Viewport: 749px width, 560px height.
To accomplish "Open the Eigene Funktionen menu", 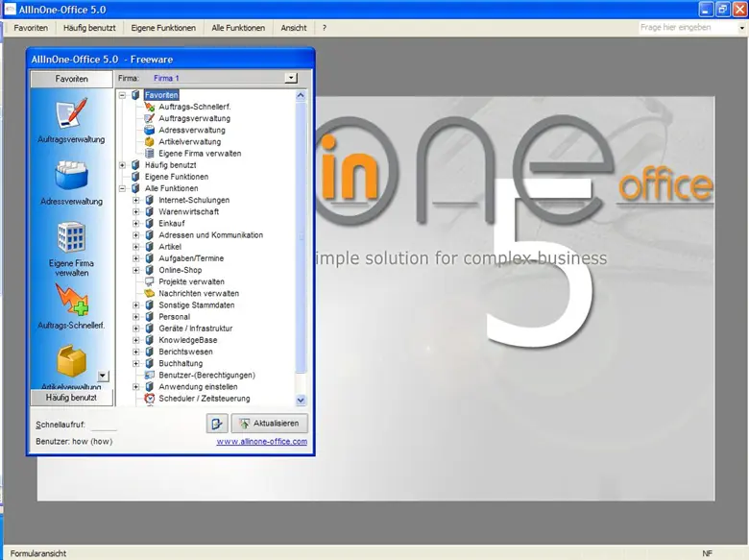I will (163, 28).
